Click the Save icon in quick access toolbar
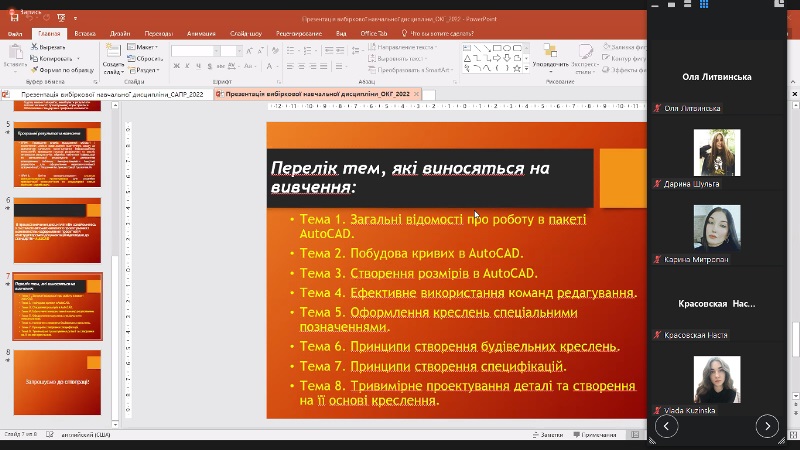Image resolution: width=800 pixels, height=450 pixels. [14, 18]
